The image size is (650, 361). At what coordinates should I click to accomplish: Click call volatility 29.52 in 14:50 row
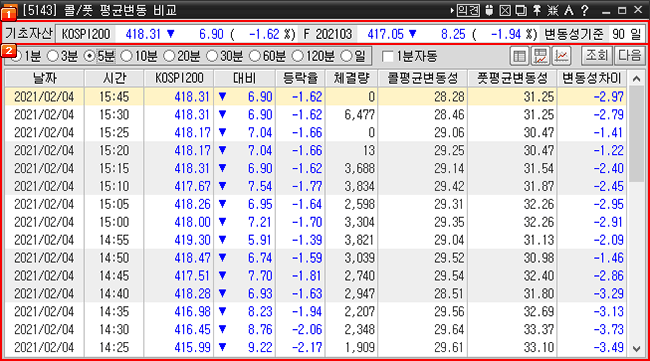coord(449,258)
